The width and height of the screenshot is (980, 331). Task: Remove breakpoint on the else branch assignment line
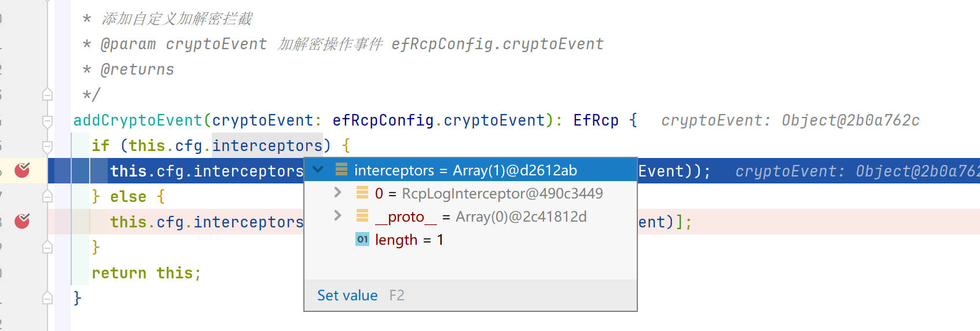tap(22, 221)
